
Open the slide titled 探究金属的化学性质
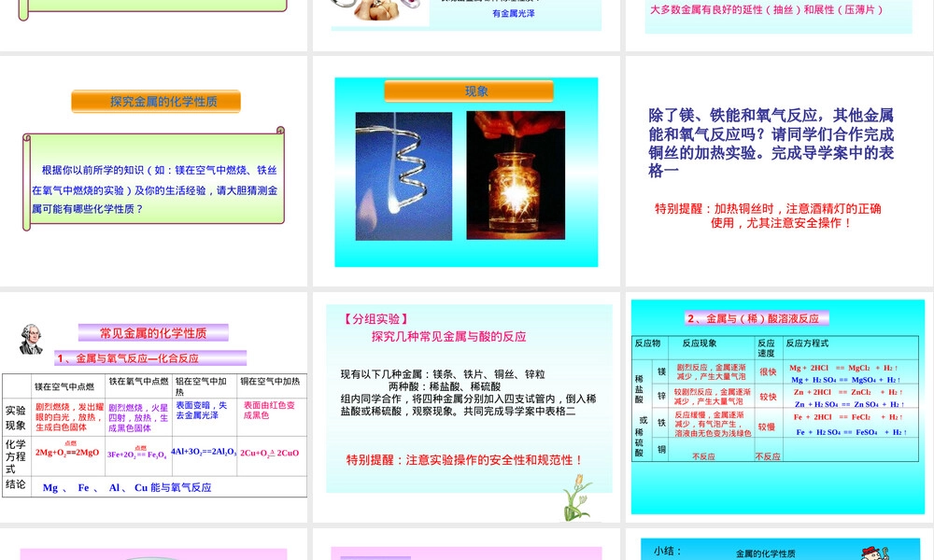pos(154,171)
